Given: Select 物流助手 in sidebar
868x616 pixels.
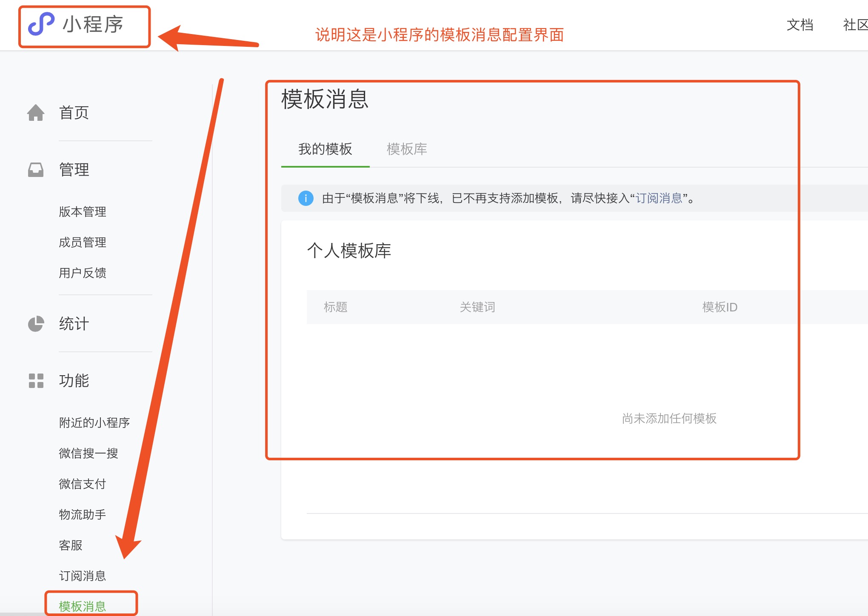Looking at the screenshot, I should pos(82,514).
